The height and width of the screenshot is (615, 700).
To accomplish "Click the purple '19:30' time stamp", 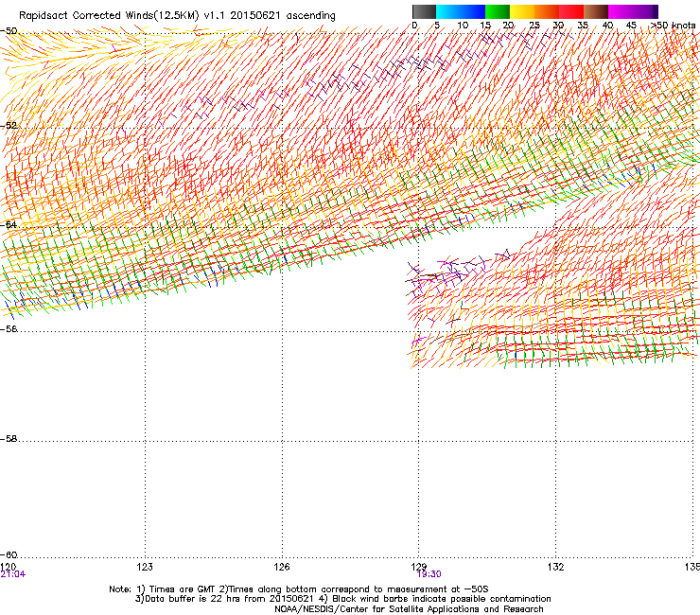I will click(x=429, y=574).
